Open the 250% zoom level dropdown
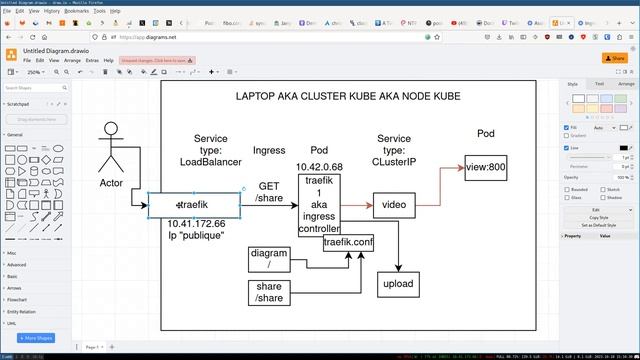The height and width of the screenshot is (360, 640). click(36, 72)
